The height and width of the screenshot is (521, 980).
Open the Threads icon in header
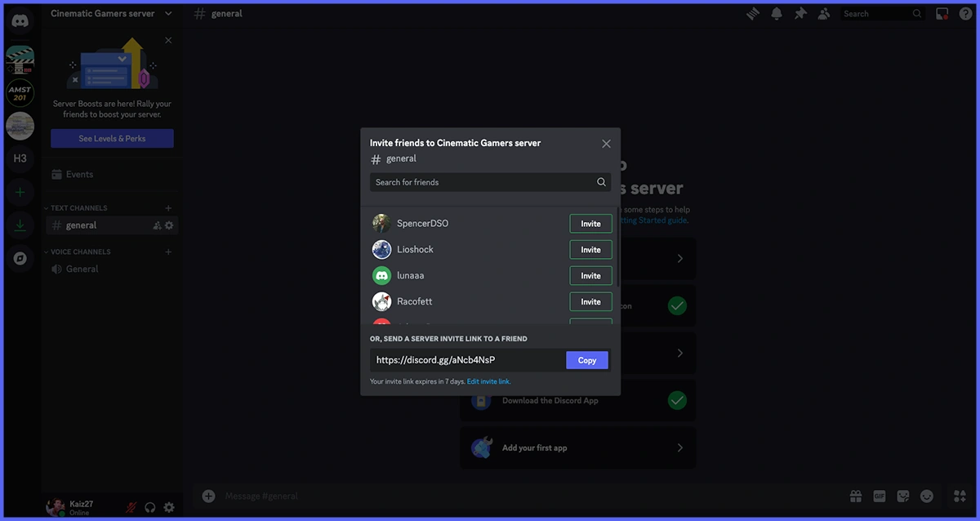752,14
